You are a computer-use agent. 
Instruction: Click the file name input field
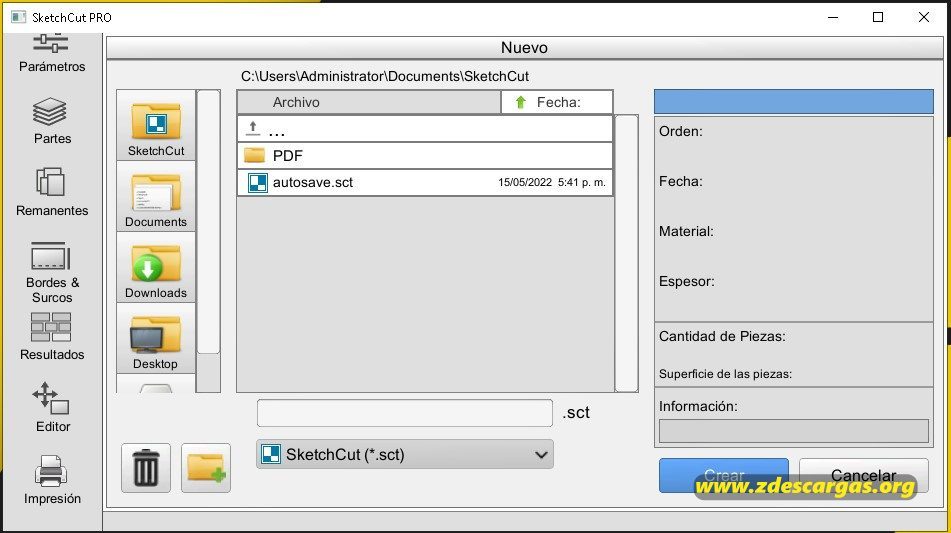pyautogui.click(x=405, y=413)
